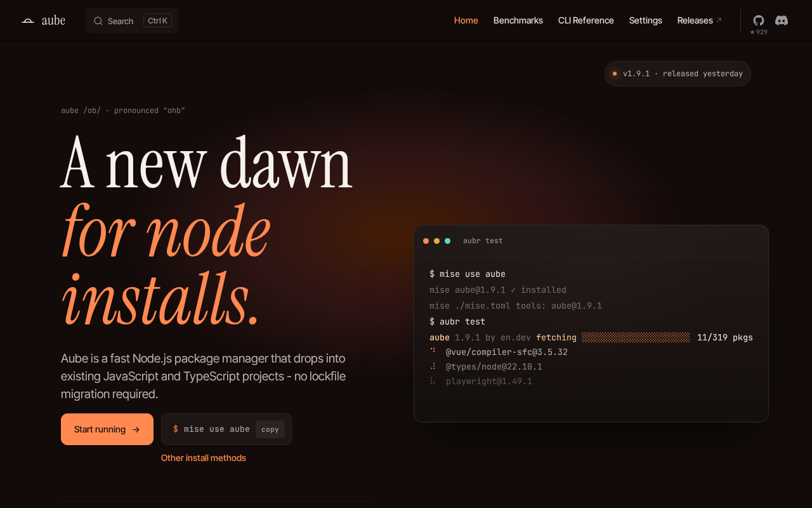
Task: Click the Start running button
Action: click(x=107, y=429)
